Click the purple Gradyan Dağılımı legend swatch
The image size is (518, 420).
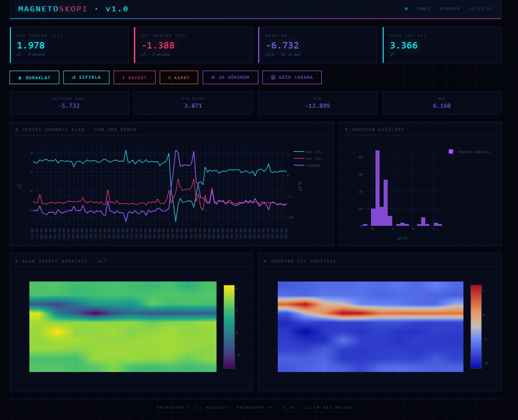tap(451, 152)
